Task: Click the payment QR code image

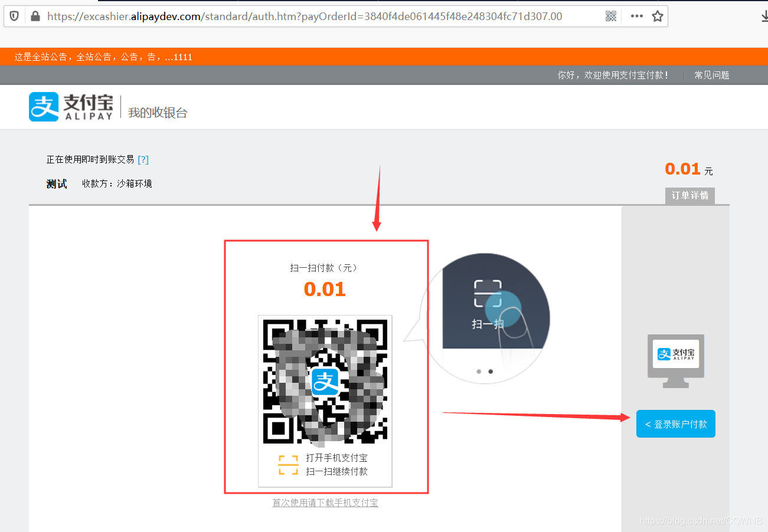Action: click(x=325, y=382)
